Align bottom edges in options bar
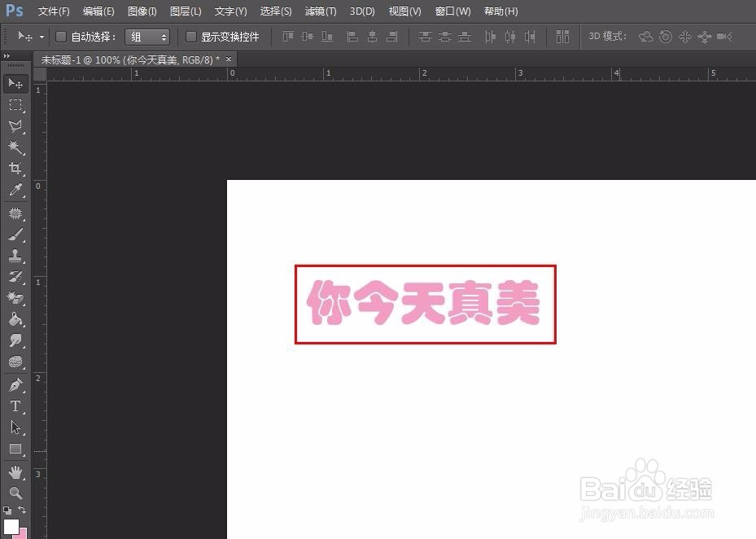This screenshot has height=539, width=756. [327, 37]
